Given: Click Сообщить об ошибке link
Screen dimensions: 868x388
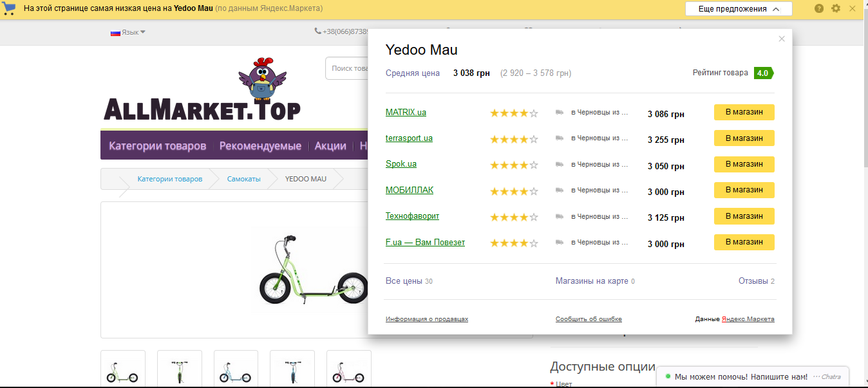Looking at the screenshot, I should [589, 319].
